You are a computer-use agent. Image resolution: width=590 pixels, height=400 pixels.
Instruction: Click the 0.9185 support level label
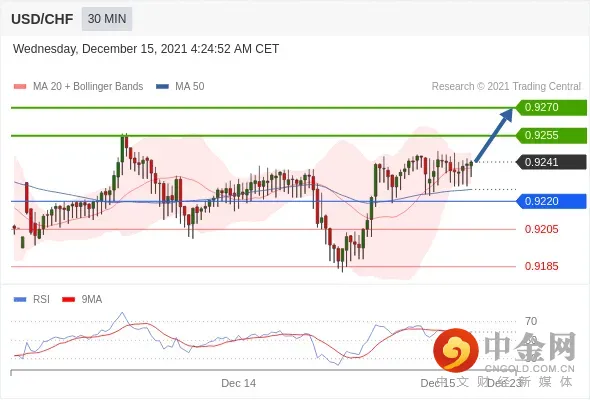point(541,266)
